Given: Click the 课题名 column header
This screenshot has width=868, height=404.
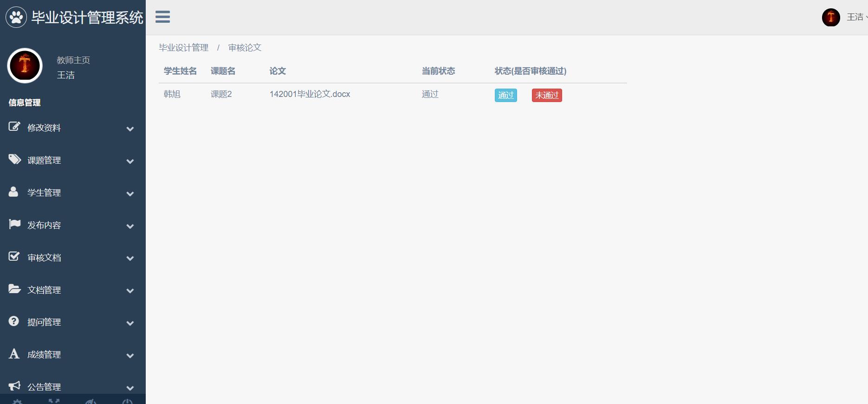Looking at the screenshot, I should (223, 71).
